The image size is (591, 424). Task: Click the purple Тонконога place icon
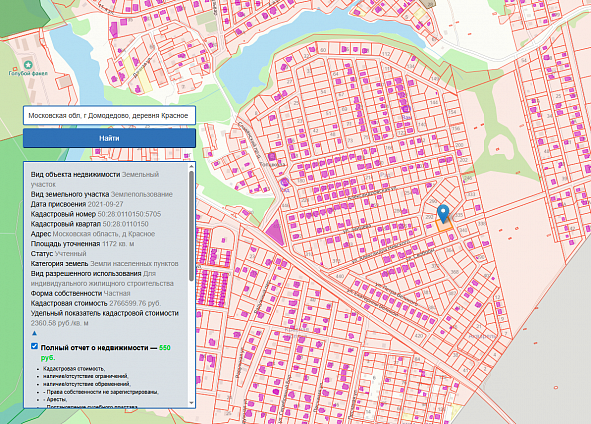pos(272,156)
